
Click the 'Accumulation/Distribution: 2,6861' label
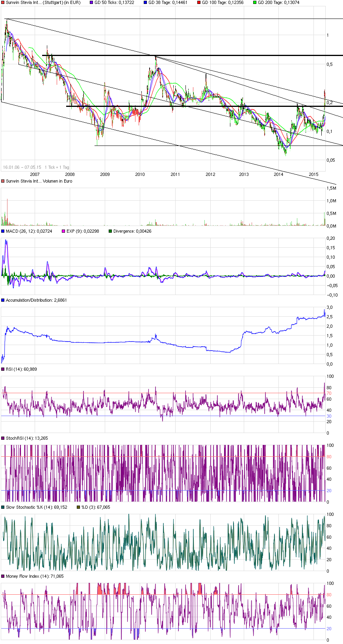tap(36, 300)
